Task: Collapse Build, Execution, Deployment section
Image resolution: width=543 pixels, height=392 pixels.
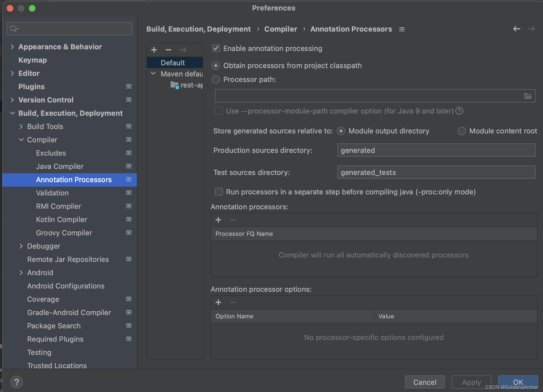Action: coord(12,113)
